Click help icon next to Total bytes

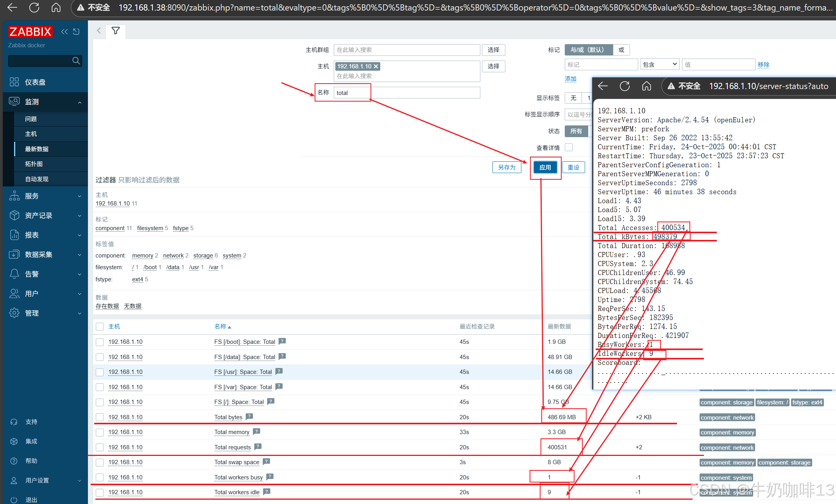(x=249, y=416)
